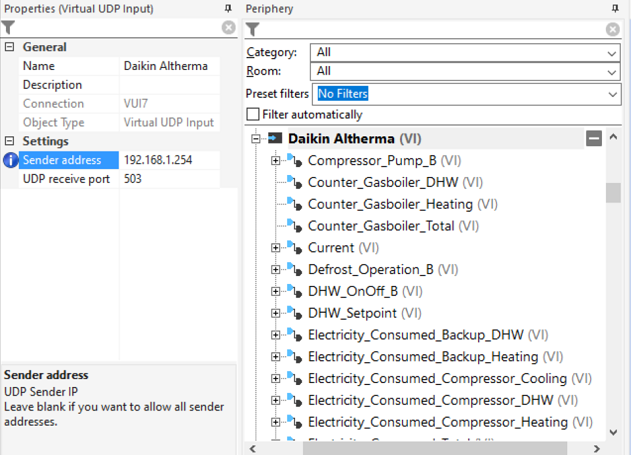Viewport: 631px width, 455px height.
Task: Edit the Name value Daikin Altherma
Action: coord(169,66)
